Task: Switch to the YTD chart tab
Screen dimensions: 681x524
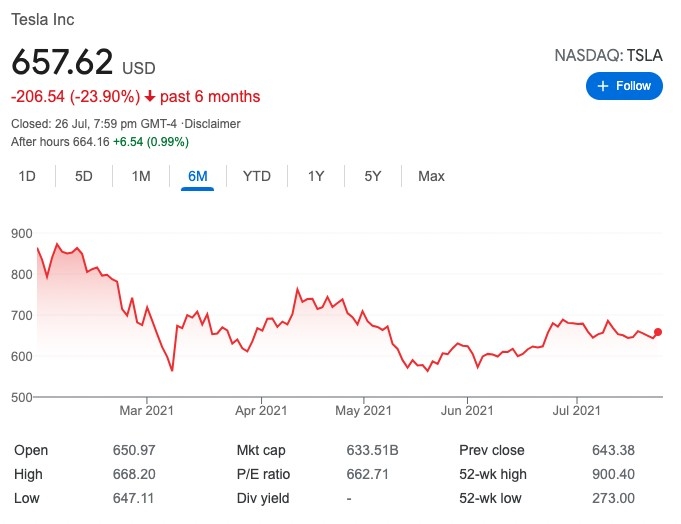Action: 257,176
